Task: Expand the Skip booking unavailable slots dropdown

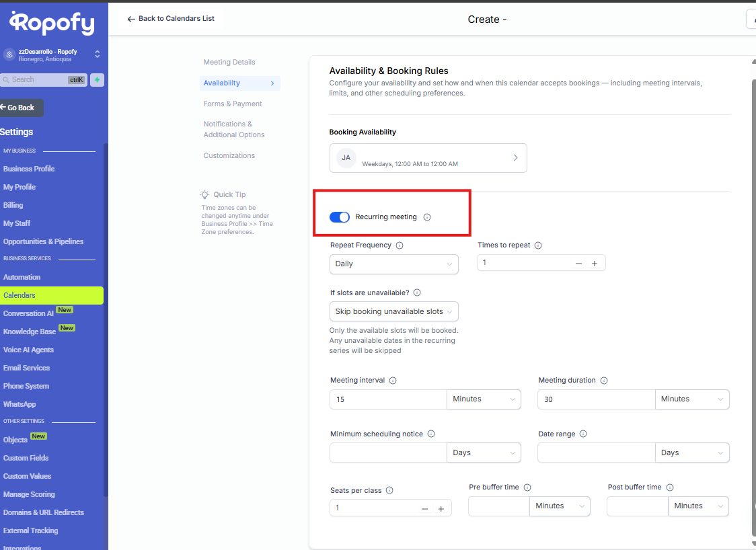Action: 393,311
